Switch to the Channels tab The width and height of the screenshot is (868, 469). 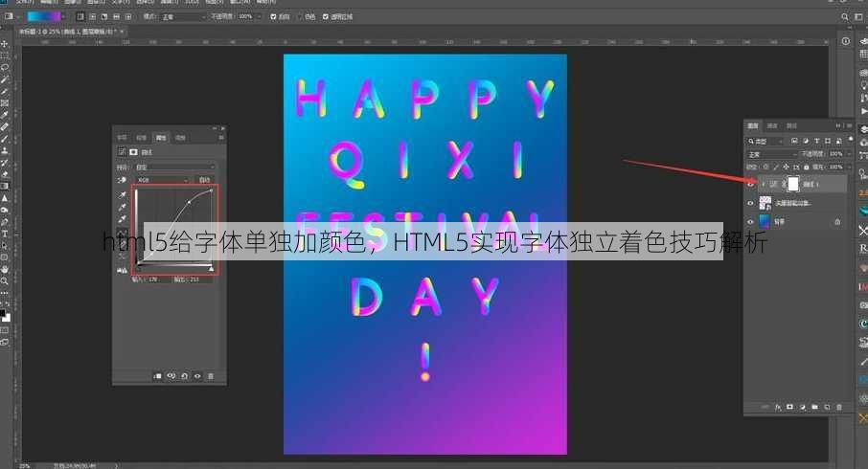tap(772, 126)
